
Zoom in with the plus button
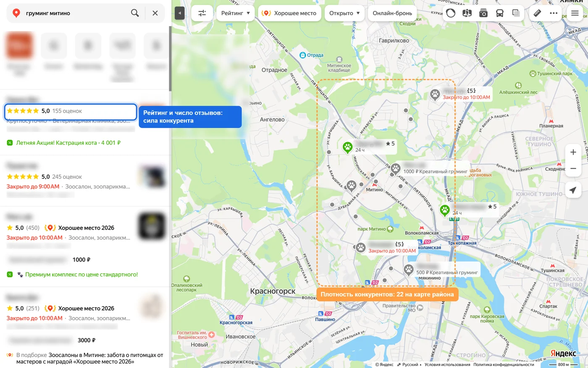(x=573, y=152)
